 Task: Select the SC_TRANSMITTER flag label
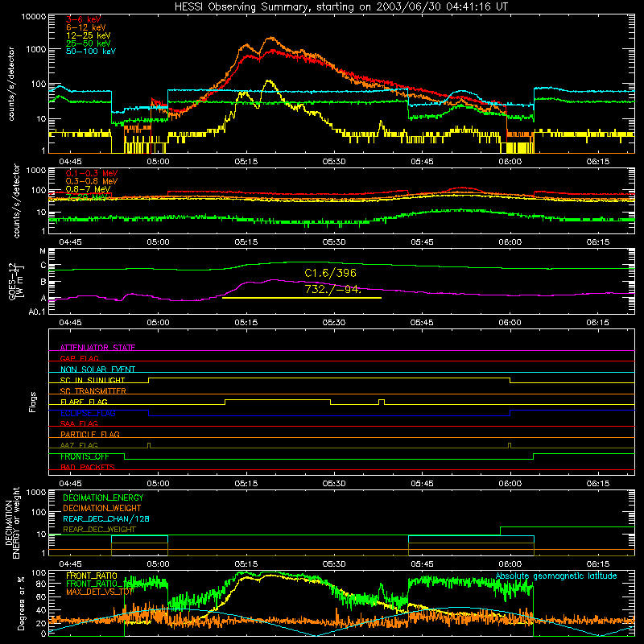click(93, 391)
